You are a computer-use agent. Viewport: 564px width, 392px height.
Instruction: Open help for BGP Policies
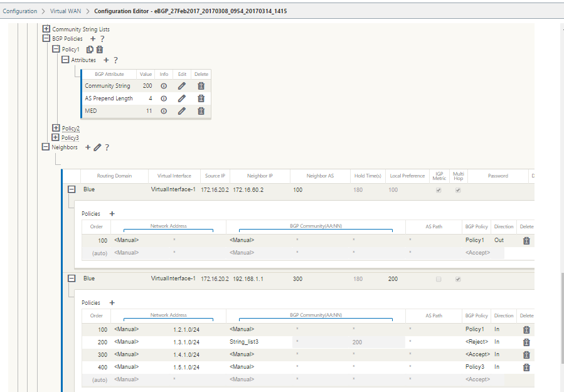[x=102, y=39]
